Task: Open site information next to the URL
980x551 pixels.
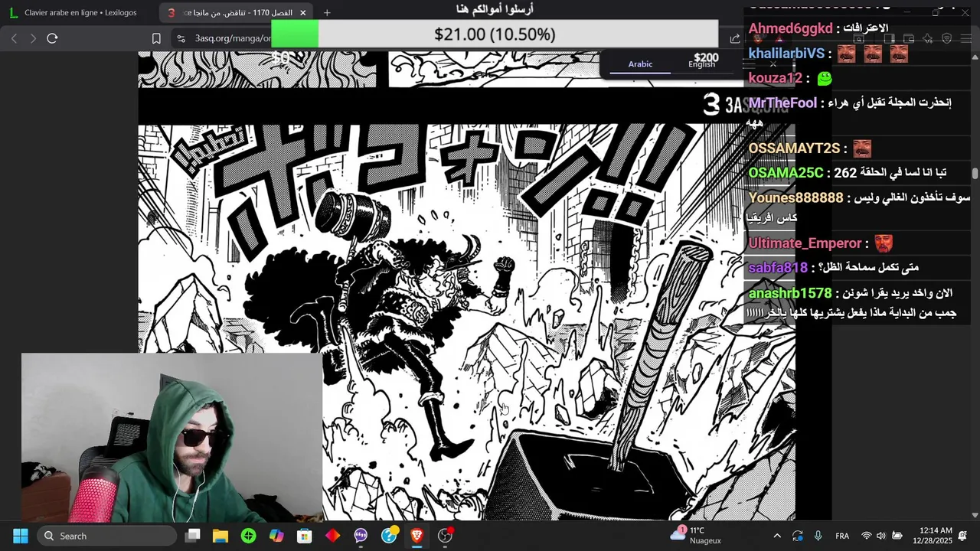Action: tap(181, 38)
